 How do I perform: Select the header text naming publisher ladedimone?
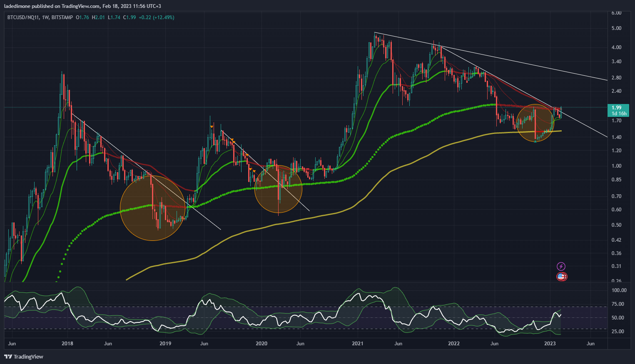83,6
